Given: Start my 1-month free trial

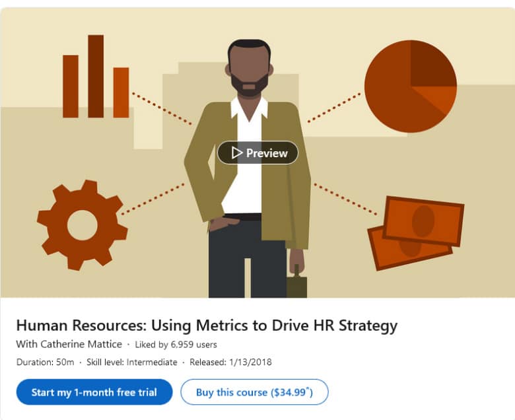Looking at the screenshot, I should [94, 392].
